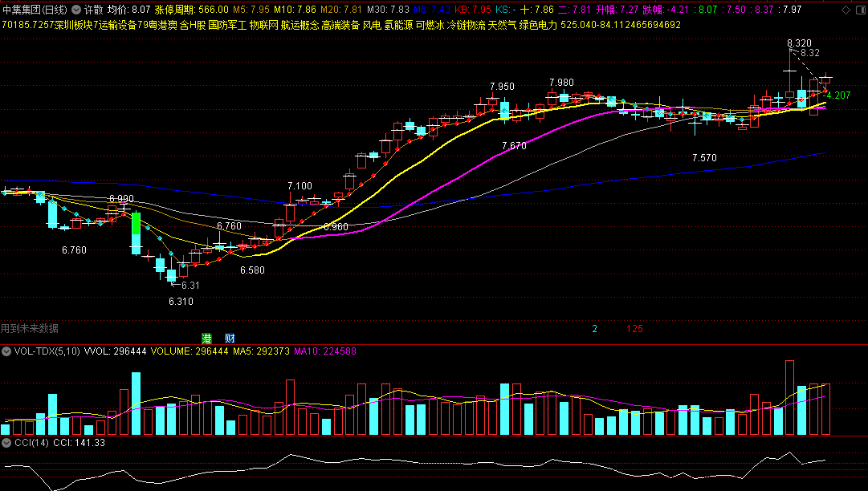
Task: Click the 物联网 concept tag
Action: (263, 25)
